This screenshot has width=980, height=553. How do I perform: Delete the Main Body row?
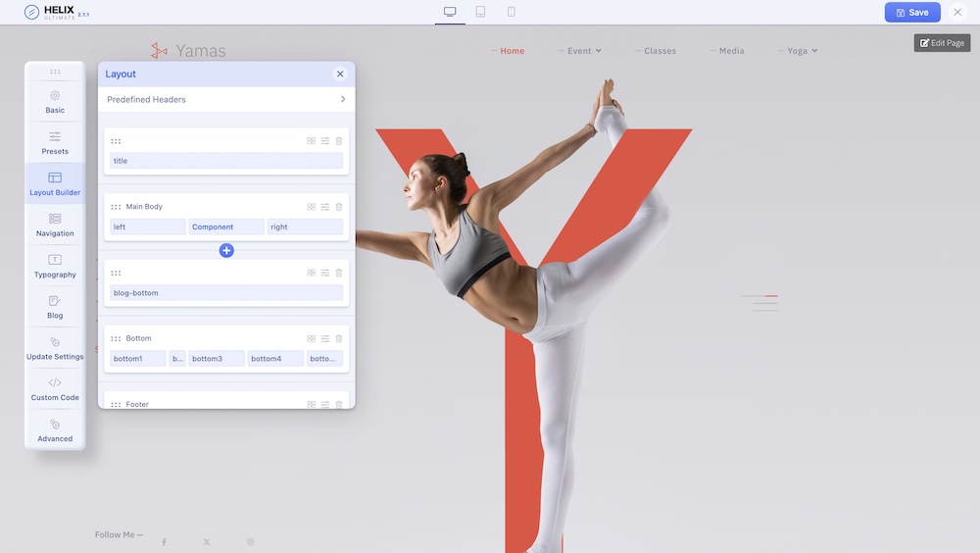339,207
